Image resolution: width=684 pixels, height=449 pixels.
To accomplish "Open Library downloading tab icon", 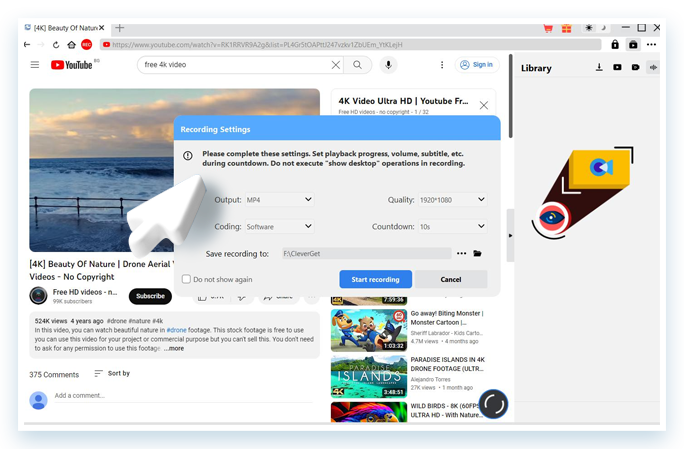I will tap(599, 67).
